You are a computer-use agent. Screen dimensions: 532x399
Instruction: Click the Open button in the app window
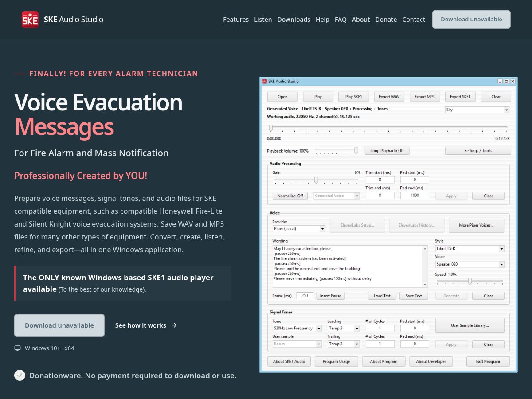pos(282,97)
